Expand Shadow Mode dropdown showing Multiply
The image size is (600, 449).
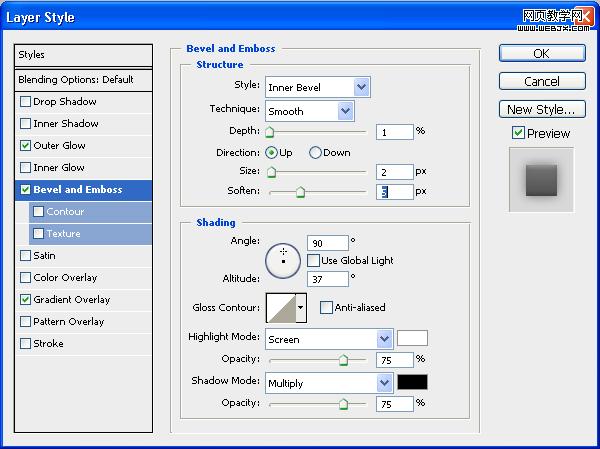[329, 383]
